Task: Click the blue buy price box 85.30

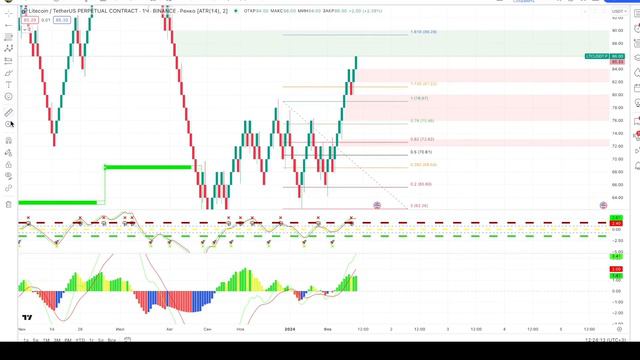Action: click(62, 20)
